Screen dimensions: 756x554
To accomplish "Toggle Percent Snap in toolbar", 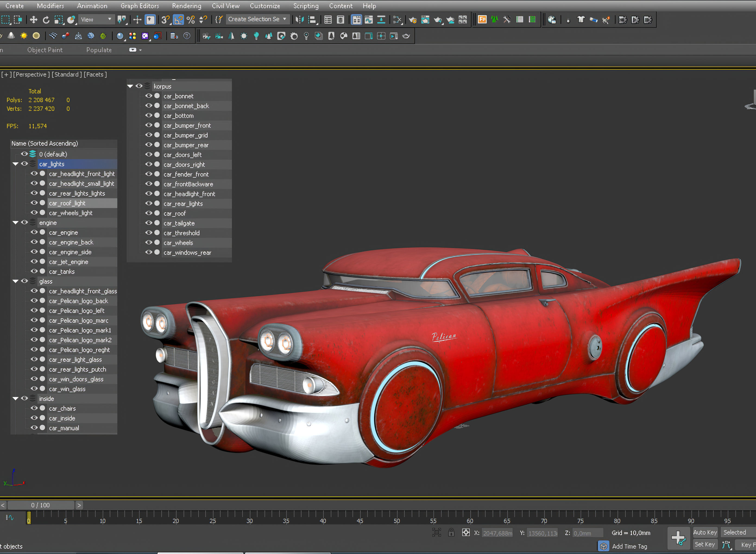I will 191,20.
